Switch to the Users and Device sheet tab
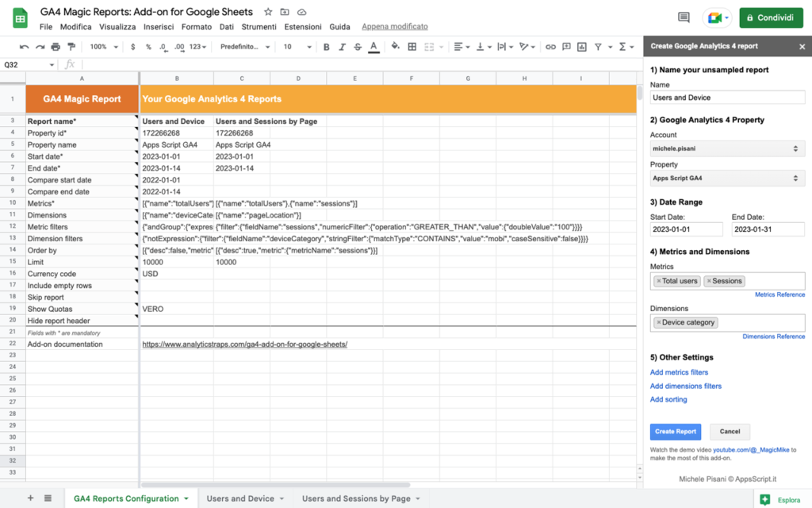The width and height of the screenshot is (812, 508). click(x=246, y=498)
